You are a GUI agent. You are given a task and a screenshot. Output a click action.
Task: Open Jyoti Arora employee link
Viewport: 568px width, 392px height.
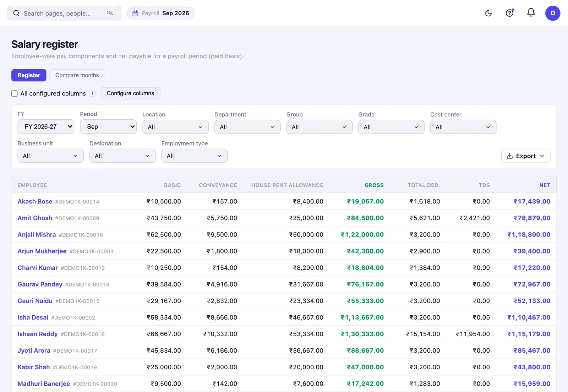coord(34,350)
